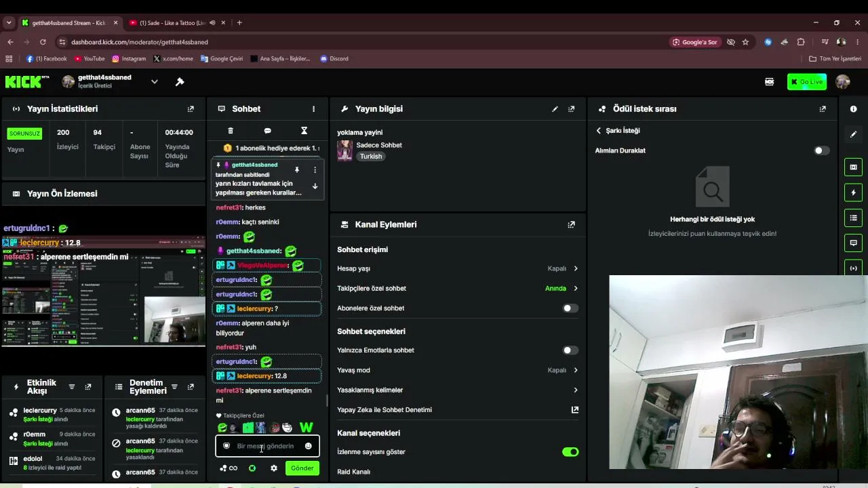Click the stream preview thumbnail
868x488 pixels.
pyautogui.click(x=103, y=290)
